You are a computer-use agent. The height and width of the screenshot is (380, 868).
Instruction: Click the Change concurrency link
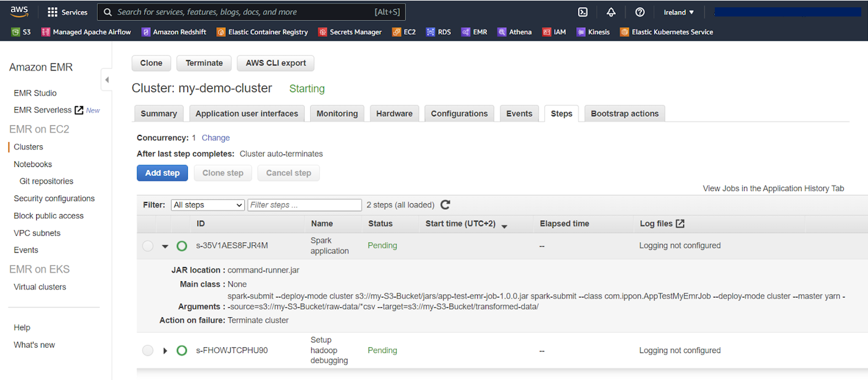click(215, 138)
